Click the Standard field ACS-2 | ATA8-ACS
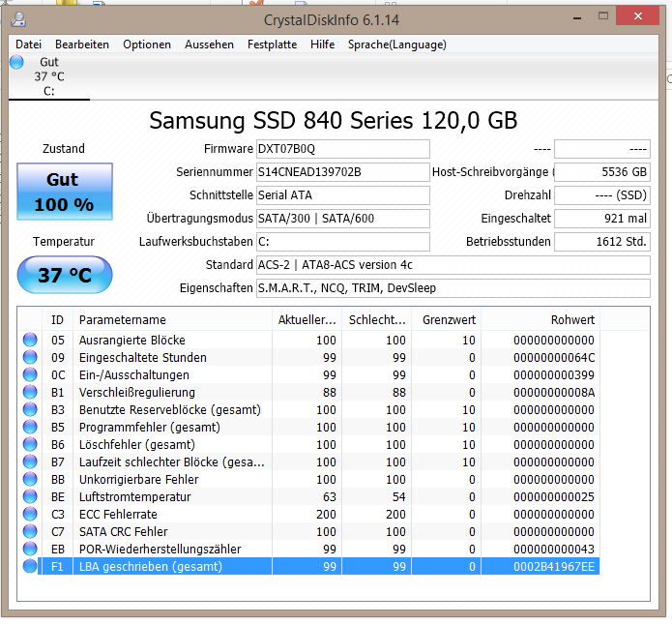672x625 pixels. 453,265
